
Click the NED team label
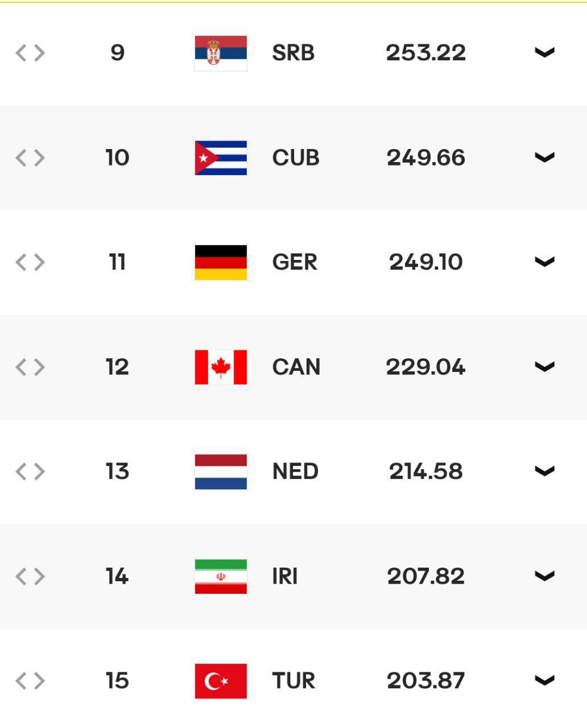tap(295, 471)
